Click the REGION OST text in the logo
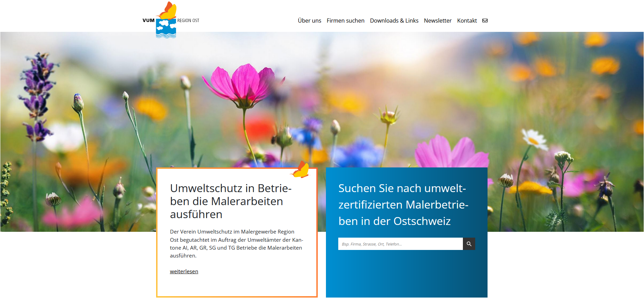Screen dimensions: 644x302 pyautogui.click(x=188, y=21)
